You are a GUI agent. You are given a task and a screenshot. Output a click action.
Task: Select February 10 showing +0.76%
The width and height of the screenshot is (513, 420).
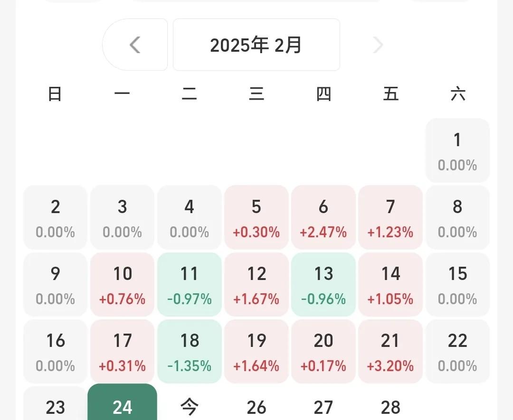tap(122, 284)
